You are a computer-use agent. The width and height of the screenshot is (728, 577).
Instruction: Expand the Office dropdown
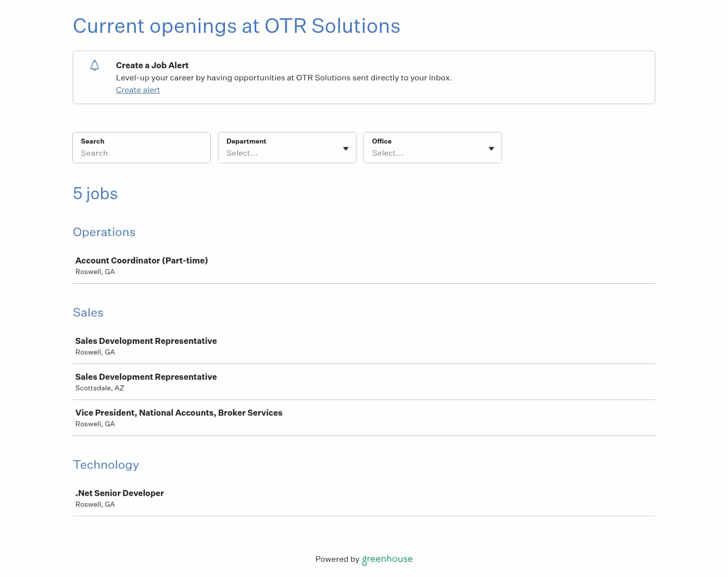[433, 148]
